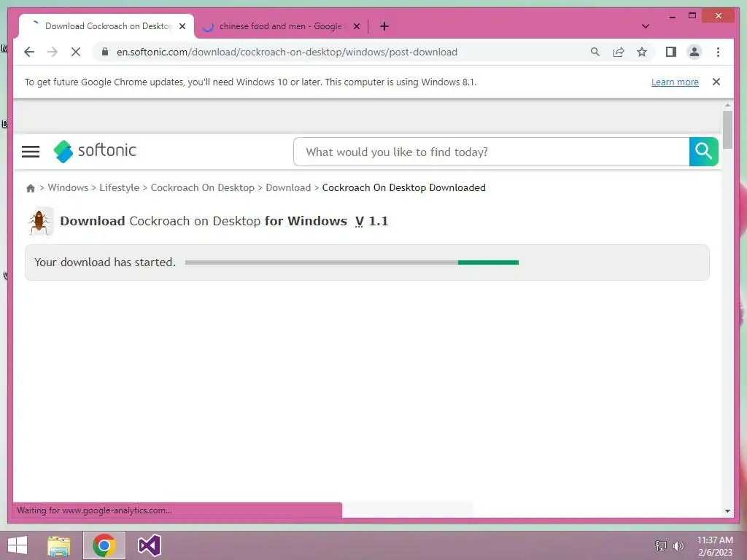The image size is (747, 560).
Task: Dismiss the Chrome update notice
Action: [716, 82]
